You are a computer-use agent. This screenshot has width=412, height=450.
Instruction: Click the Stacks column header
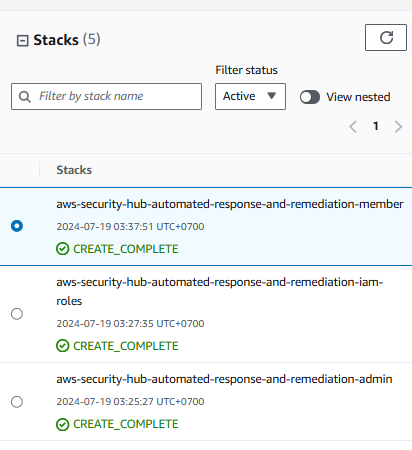pyautogui.click(x=74, y=170)
